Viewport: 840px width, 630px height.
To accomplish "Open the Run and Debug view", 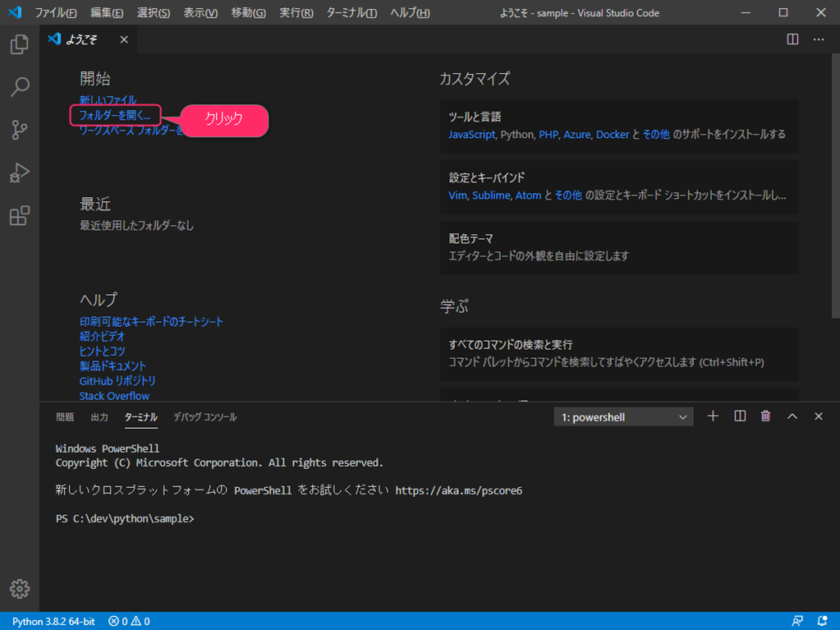I will (19, 172).
